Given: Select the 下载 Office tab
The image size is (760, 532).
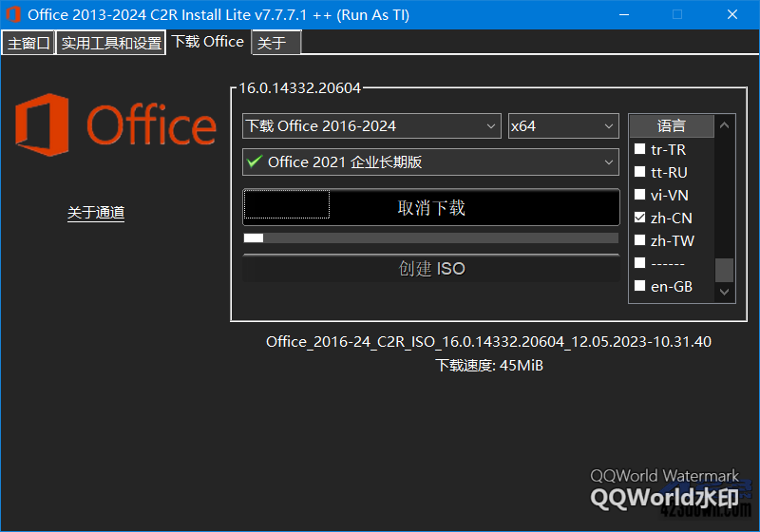Looking at the screenshot, I should pos(208,42).
